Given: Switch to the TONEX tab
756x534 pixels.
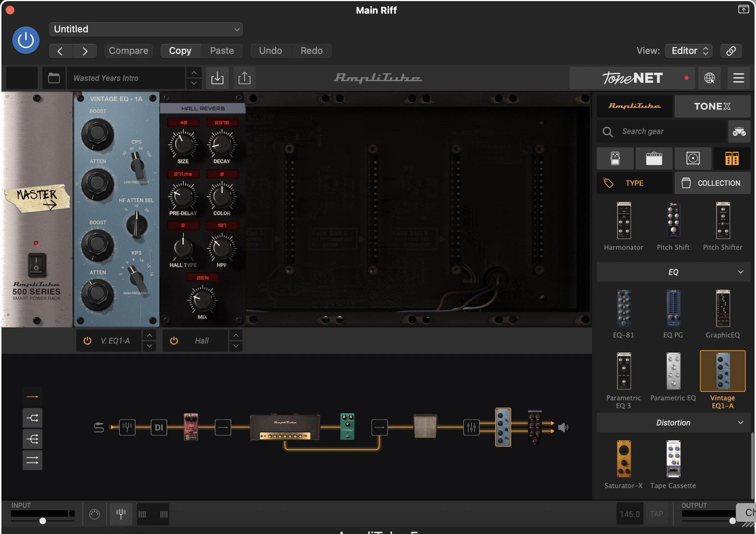Looking at the screenshot, I should [x=712, y=106].
